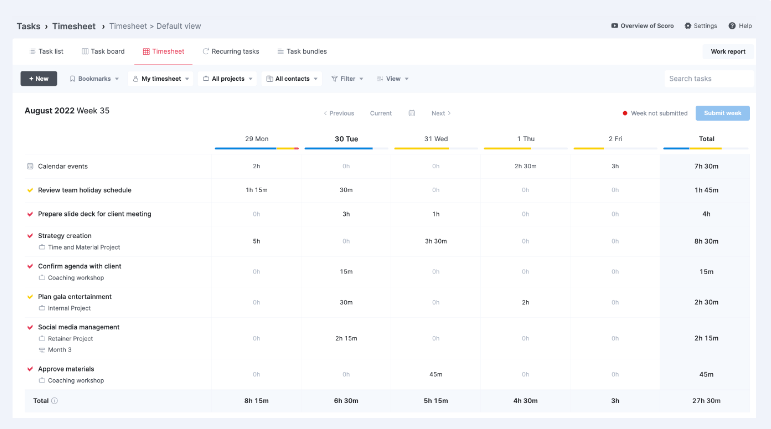
Task: Click Prepare slide deck 3h Tuesday cell
Action: (x=346, y=214)
